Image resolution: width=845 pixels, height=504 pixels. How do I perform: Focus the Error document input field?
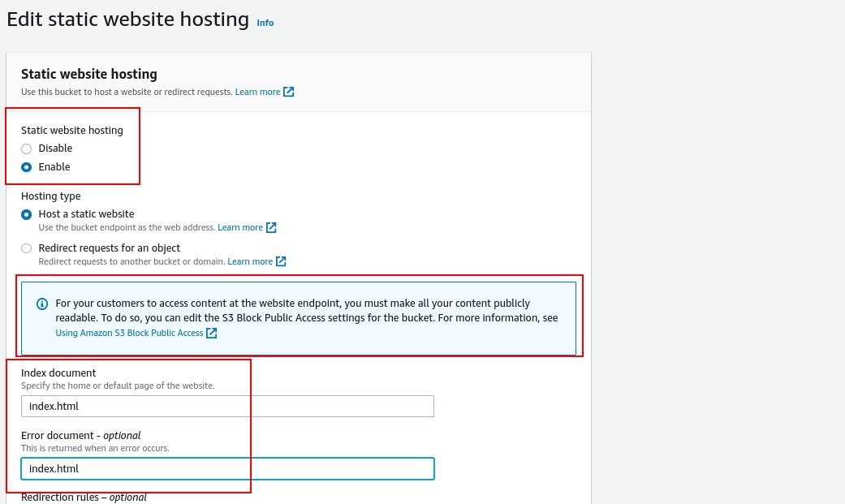(x=227, y=469)
